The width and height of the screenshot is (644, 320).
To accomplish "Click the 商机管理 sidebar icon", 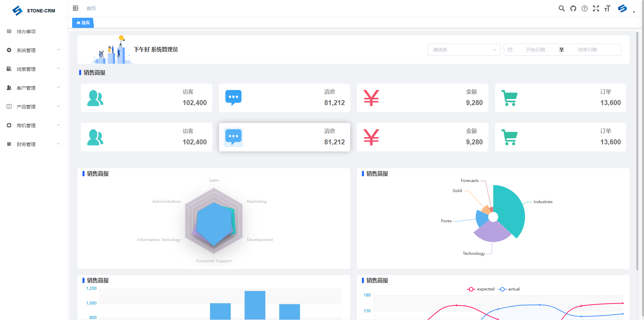I will [x=9, y=125].
